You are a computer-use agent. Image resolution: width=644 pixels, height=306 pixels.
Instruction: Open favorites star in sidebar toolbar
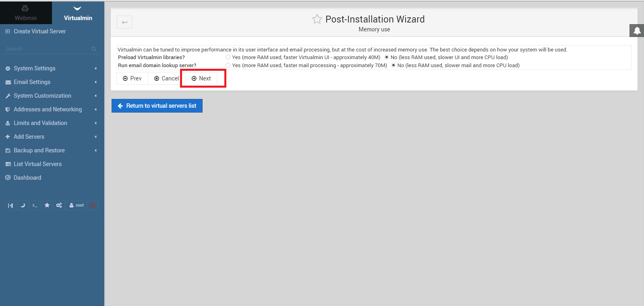point(47,205)
